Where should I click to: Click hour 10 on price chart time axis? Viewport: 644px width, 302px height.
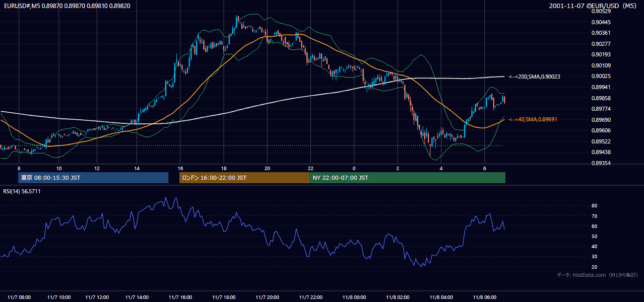(59, 168)
